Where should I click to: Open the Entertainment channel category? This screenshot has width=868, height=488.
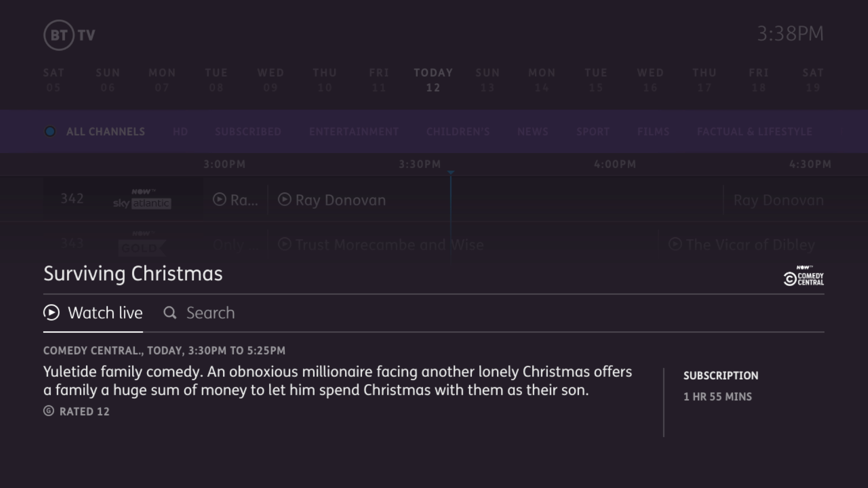[354, 131]
